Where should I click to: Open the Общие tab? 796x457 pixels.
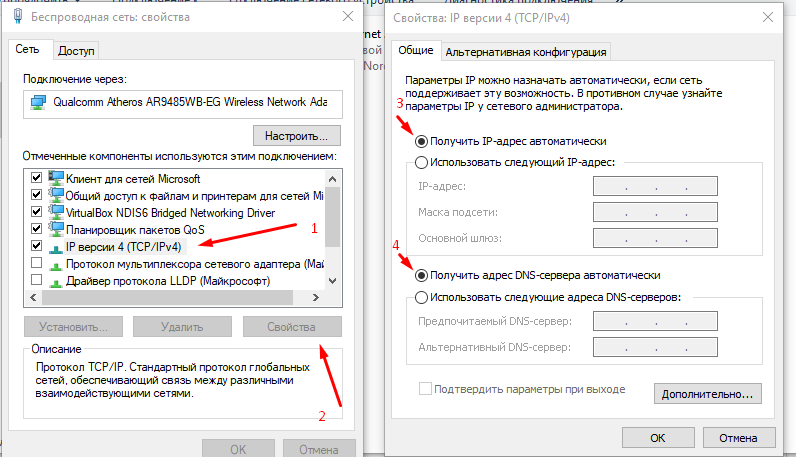click(x=416, y=50)
